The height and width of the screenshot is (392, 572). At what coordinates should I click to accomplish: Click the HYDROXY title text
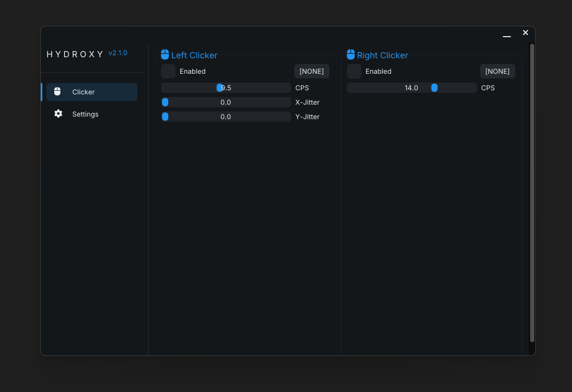pos(75,54)
